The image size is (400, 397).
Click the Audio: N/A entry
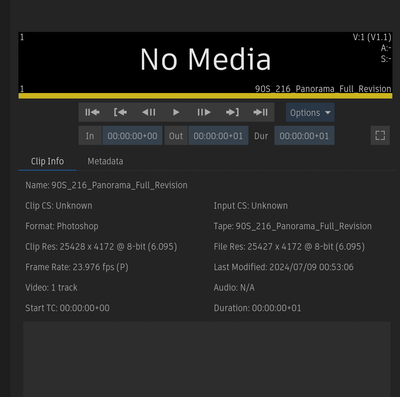(234, 288)
